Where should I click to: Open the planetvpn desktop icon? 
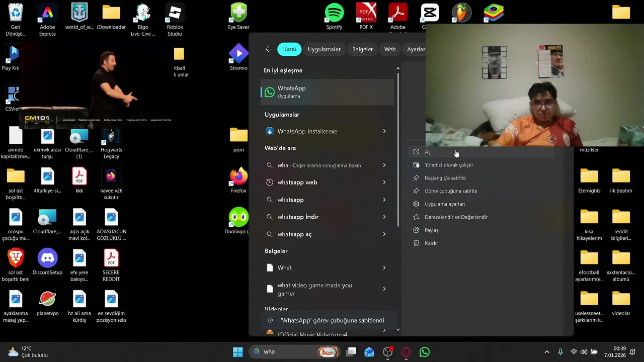point(47,303)
